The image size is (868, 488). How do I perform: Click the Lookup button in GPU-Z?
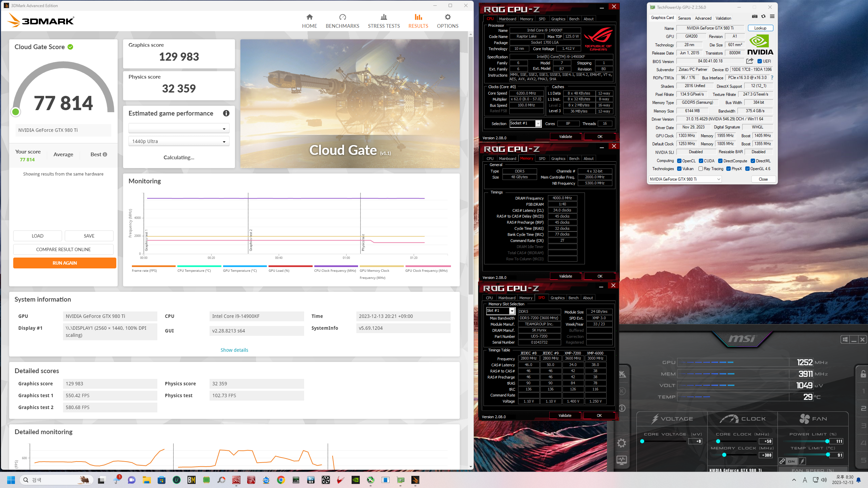pos(761,28)
